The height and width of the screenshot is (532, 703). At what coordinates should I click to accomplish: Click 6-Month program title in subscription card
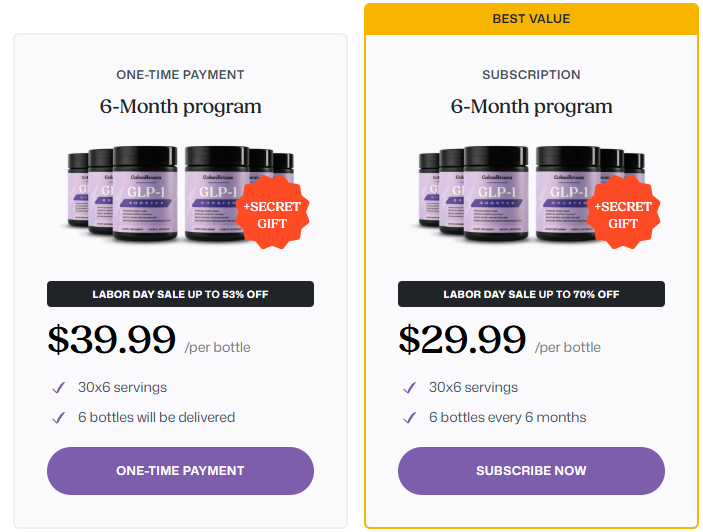[531, 107]
